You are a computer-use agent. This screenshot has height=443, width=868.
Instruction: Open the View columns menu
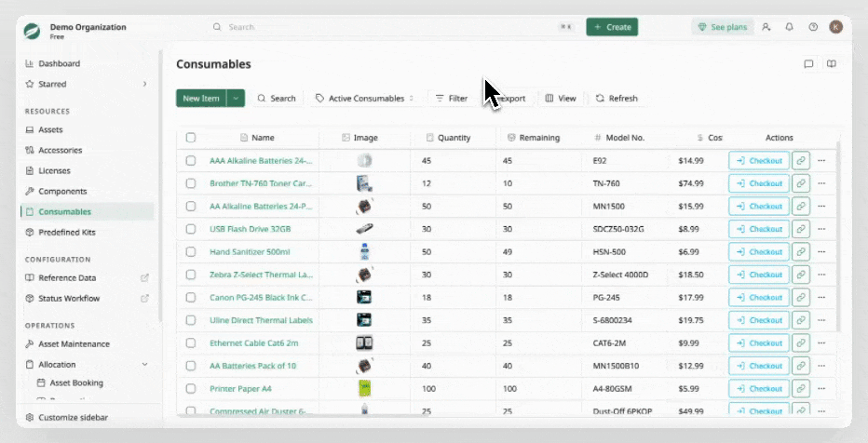561,98
